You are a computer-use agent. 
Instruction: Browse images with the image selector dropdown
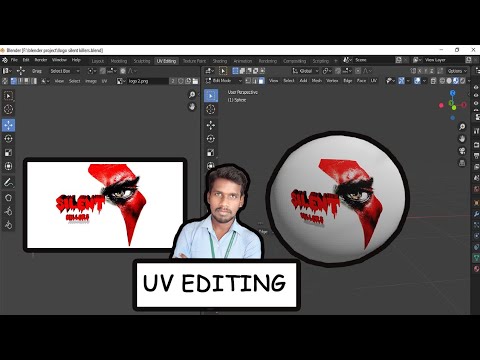coord(121,81)
